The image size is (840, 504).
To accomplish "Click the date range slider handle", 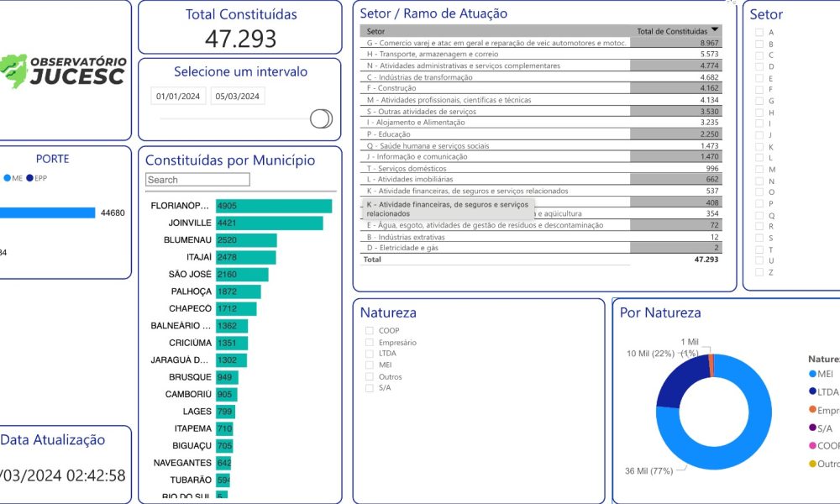I will 321,119.
